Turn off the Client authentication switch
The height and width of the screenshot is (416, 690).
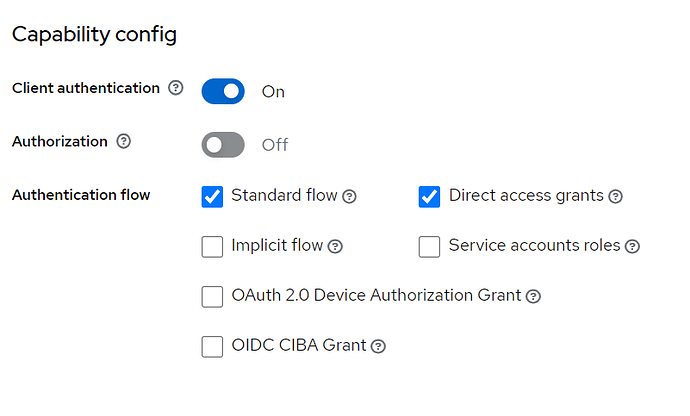click(223, 92)
